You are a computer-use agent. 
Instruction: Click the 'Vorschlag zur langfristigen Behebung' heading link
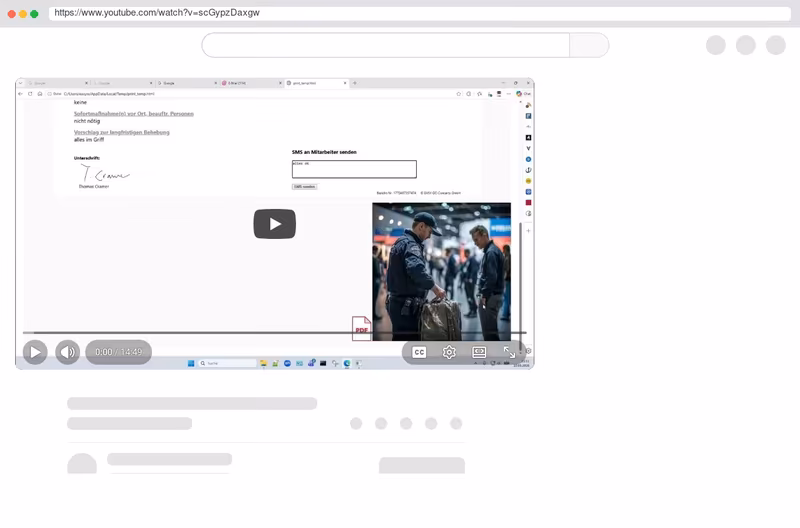(x=121, y=132)
